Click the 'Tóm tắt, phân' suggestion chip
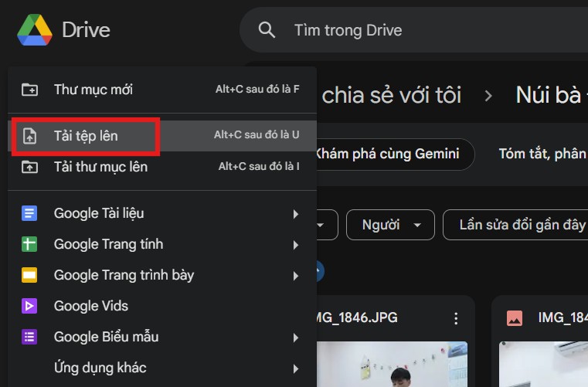 point(542,154)
